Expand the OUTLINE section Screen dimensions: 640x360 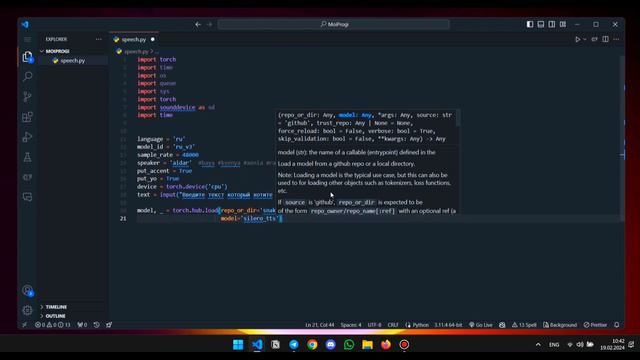73,316
